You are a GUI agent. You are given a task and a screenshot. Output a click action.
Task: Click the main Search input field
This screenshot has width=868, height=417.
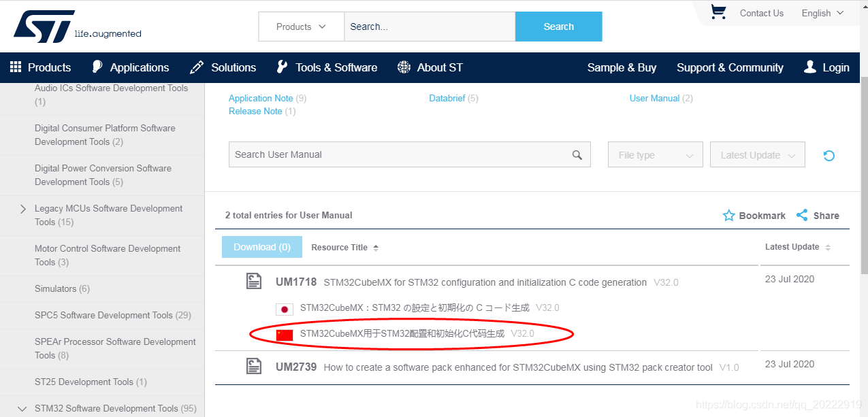coord(430,27)
